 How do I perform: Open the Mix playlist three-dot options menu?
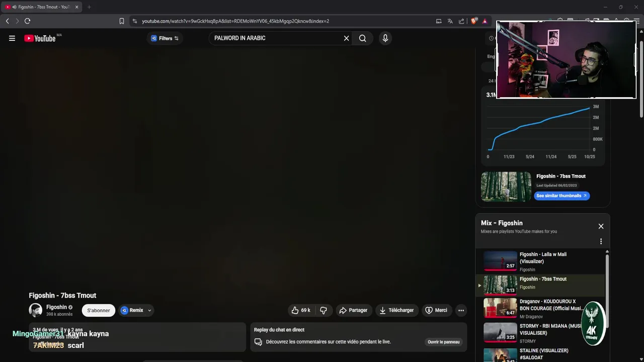coord(601,241)
